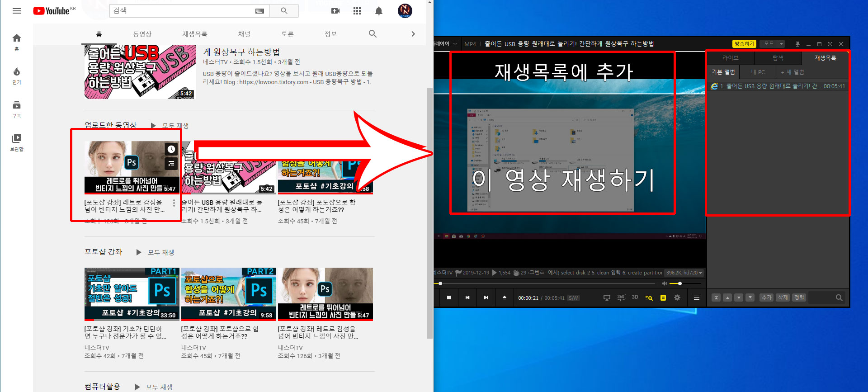The image size is (868, 392).
Task: Open Trending in YouTube sidebar
Action: 17,76
